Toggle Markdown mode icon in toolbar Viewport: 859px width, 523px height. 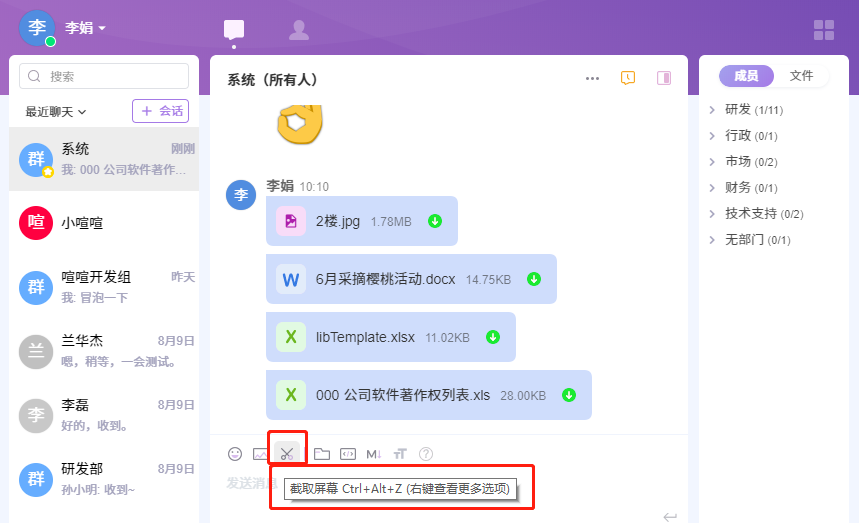pyautogui.click(x=374, y=453)
